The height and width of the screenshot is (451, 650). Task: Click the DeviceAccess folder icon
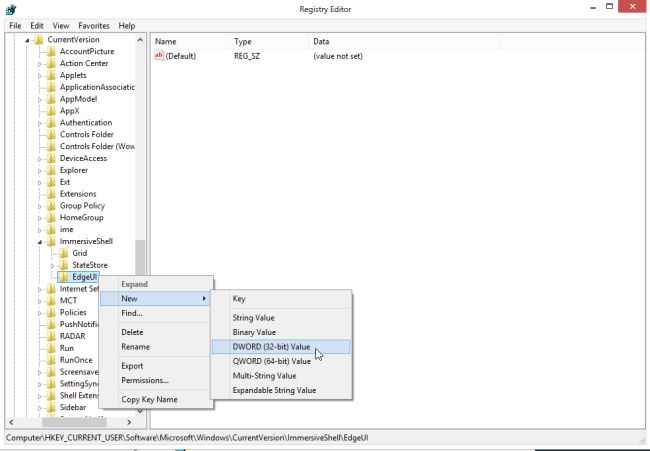pyautogui.click(x=51, y=158)
